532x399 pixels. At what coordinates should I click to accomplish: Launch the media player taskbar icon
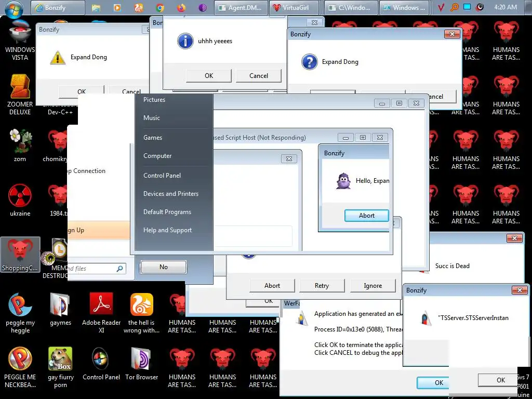[x=117, y=7]
